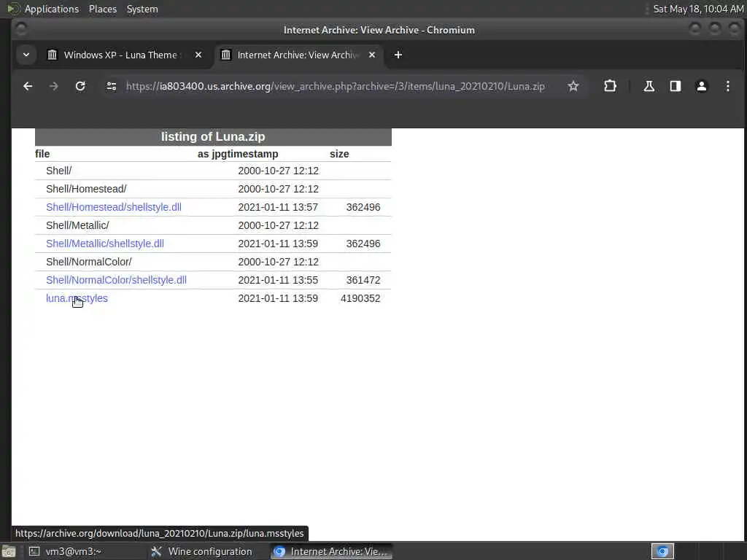This screenshot has width=747, height=560.
Task: Reload the current page
Action: point(80,86)
